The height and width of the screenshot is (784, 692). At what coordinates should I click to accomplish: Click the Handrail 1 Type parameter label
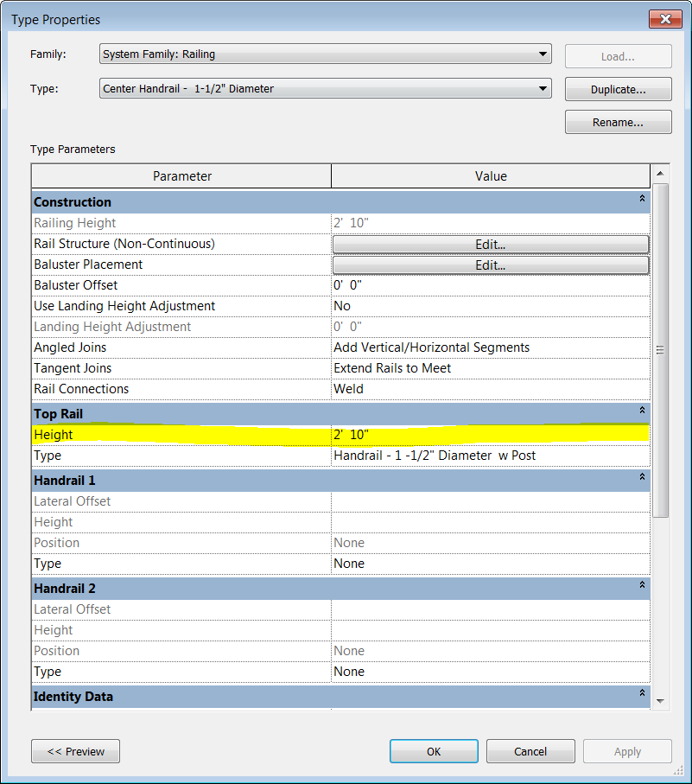(48, 564)
